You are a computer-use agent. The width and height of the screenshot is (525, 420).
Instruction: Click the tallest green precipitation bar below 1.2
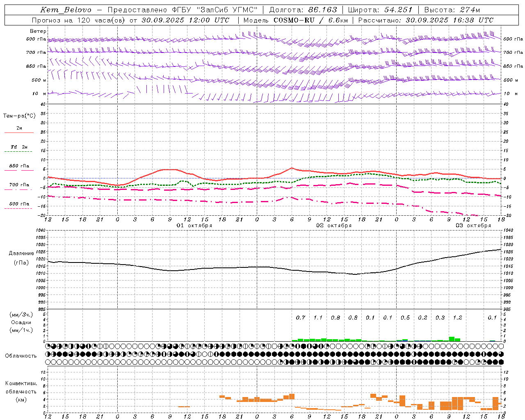click(x=452, y=339)
